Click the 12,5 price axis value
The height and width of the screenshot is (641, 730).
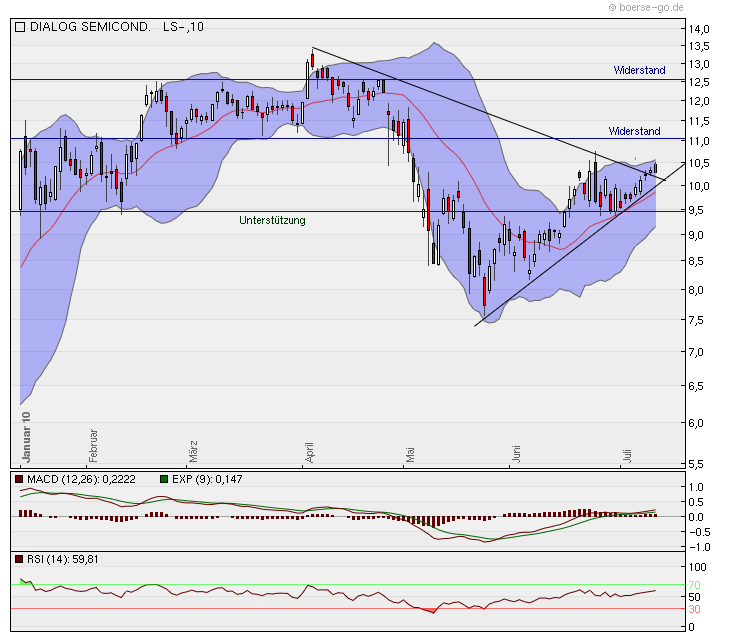699,82
